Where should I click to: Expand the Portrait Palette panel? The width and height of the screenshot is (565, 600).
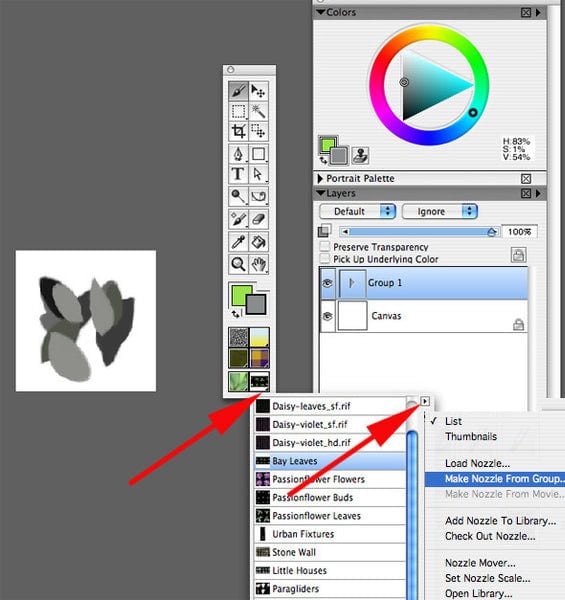tap(320, 178)
